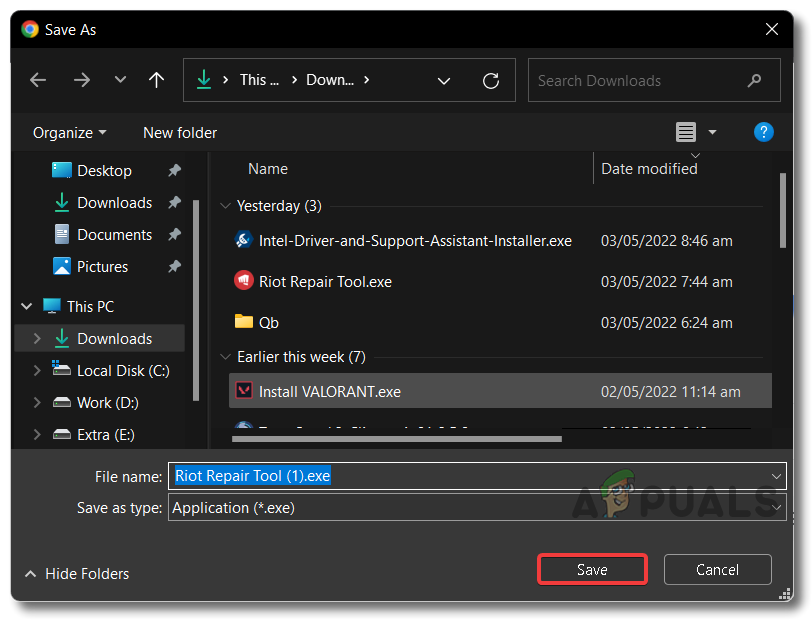This screenshot has width=812, height=620.
Task: Collapse pane with Hide Folders
Action: coord(77,574)
